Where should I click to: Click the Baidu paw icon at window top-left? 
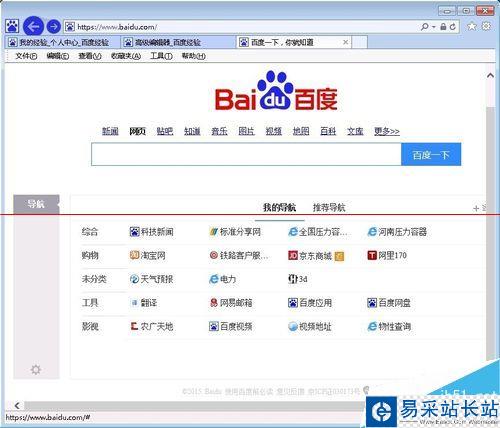point(12,26)
